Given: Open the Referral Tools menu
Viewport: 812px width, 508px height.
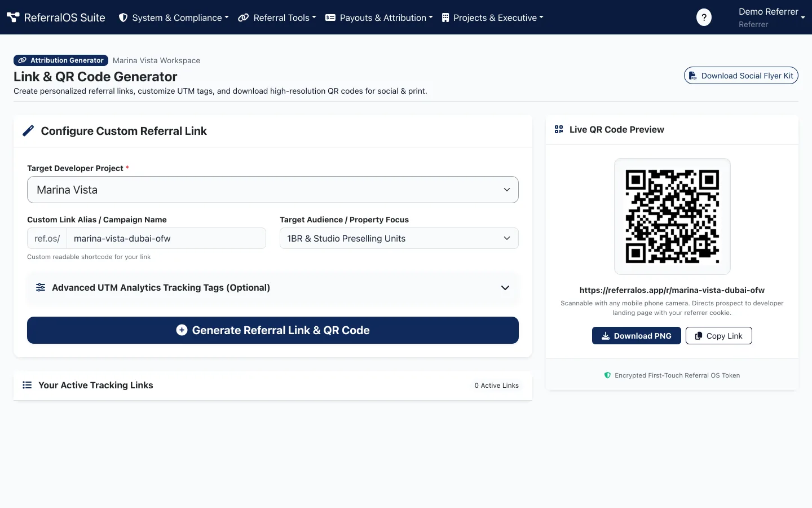Looking at the screenshot, I should [277, 17].
